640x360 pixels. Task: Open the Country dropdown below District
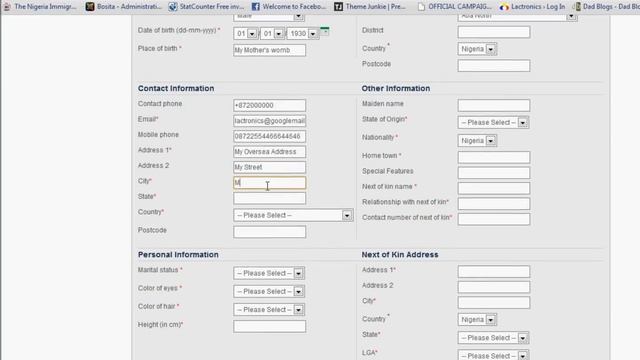point(477,49)
